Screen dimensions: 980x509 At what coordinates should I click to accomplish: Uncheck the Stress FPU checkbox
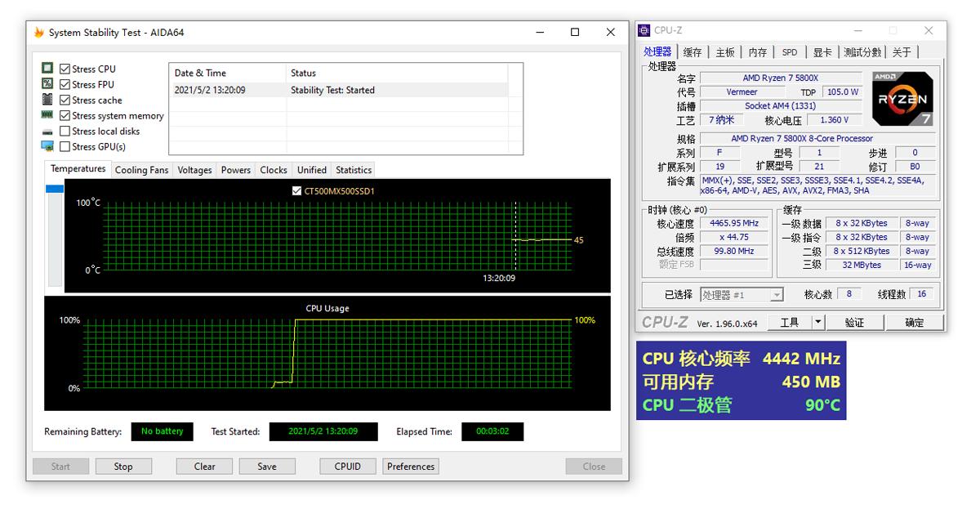click(64, 84)
